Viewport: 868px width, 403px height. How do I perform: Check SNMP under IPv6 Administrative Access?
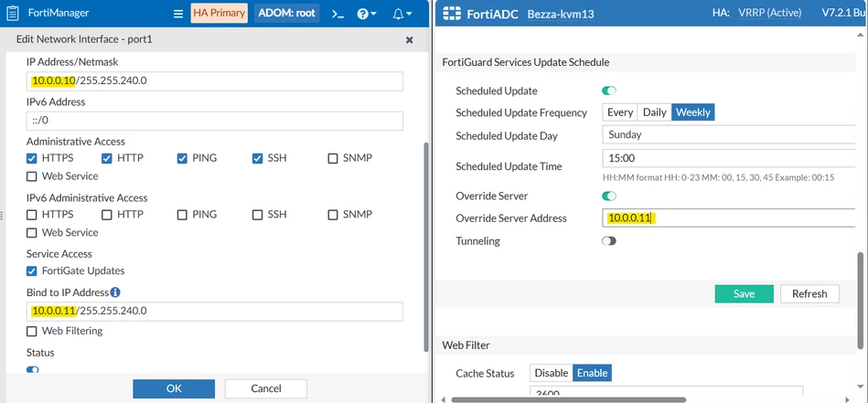[x=333, y=215]
